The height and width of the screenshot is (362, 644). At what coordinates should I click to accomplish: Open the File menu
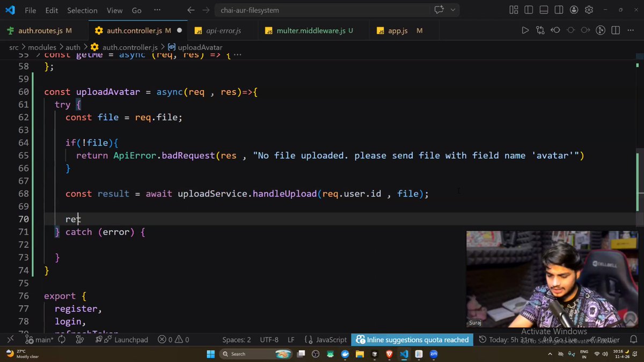pos(30,10)
